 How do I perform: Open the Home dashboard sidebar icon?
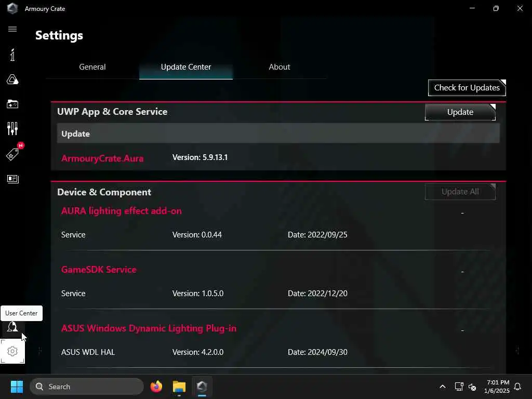click(x=12, y=55)
